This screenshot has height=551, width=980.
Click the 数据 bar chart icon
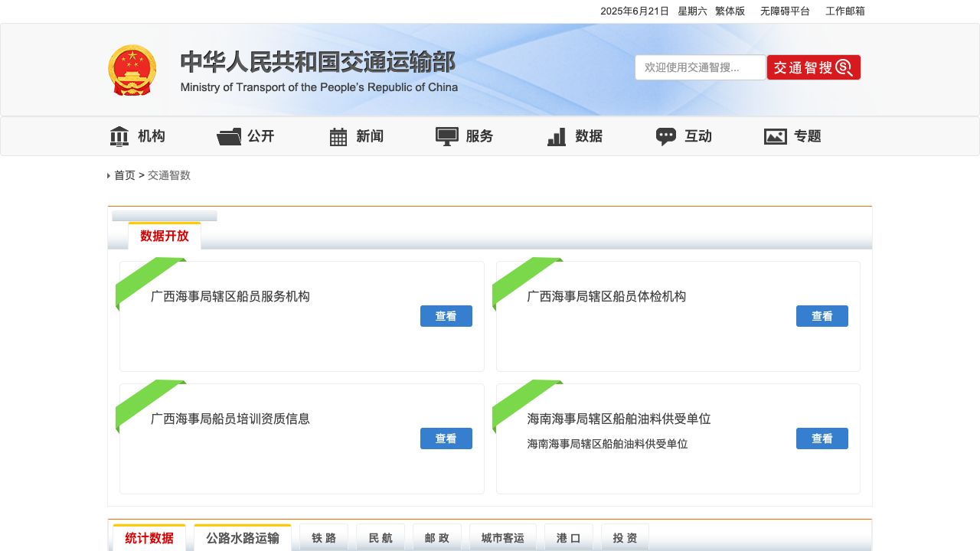(x=557, y=136)
